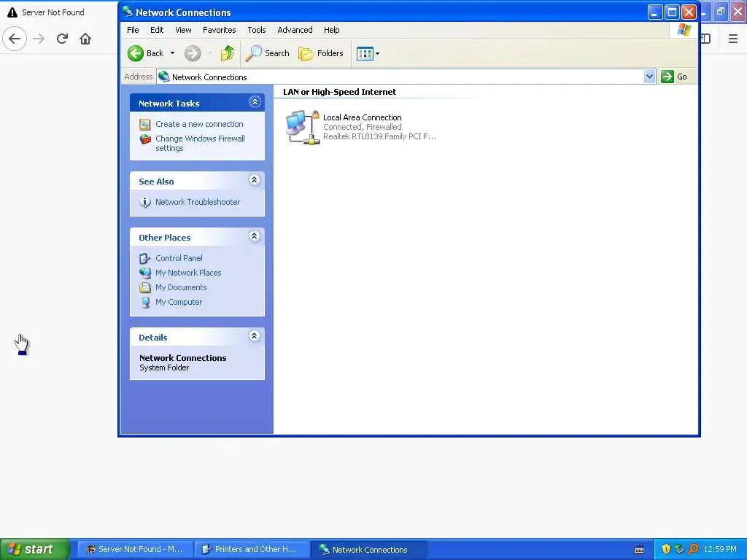This screenshot has height=560, width=747.
Task: Click the Windows flag logo in menu bar
Action: click(684, 30)
